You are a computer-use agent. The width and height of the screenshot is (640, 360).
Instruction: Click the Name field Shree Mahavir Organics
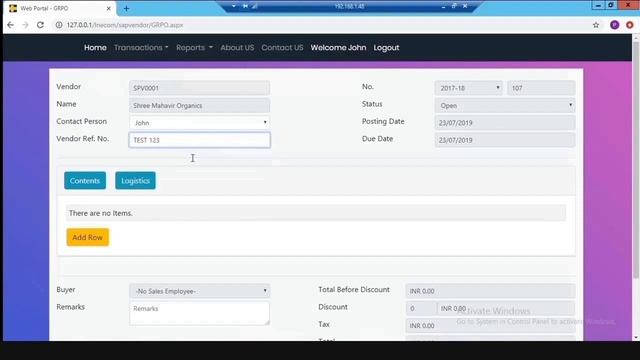coord(200,105)
